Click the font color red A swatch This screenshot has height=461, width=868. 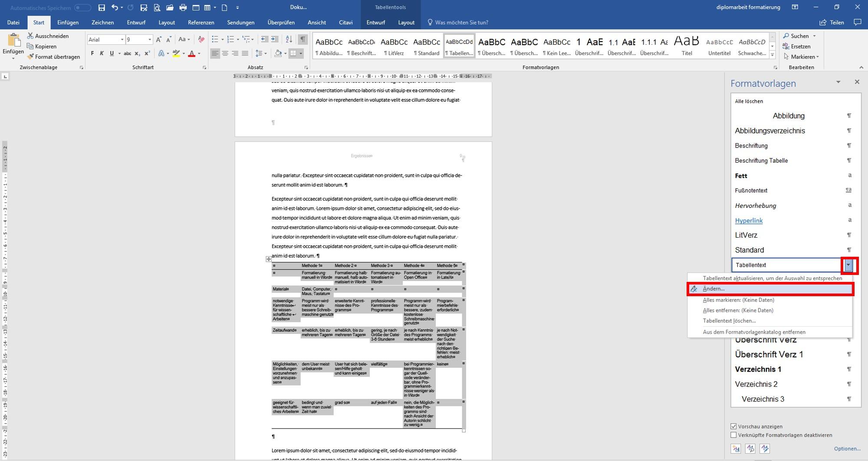191,53
